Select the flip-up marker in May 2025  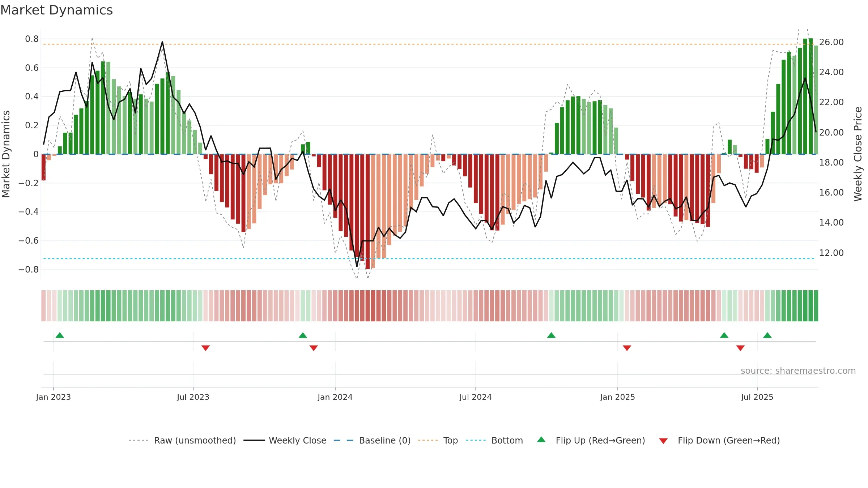point(724,335)
